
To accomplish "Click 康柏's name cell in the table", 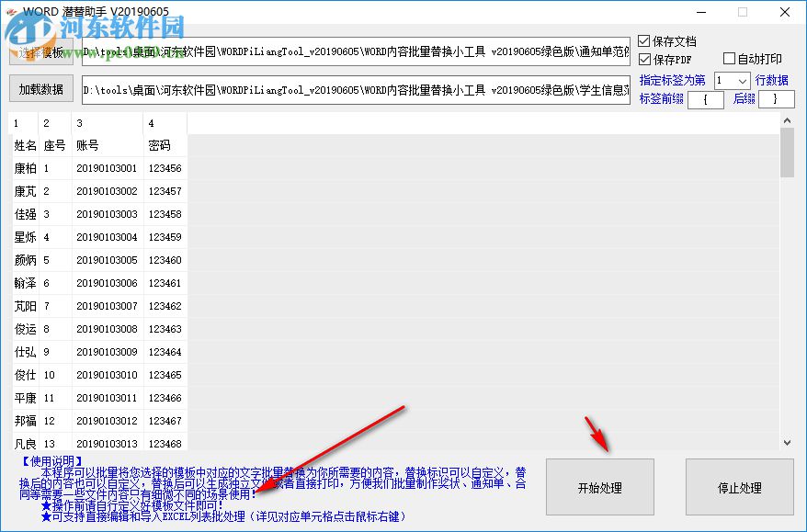I will click(x=22, y=168).
